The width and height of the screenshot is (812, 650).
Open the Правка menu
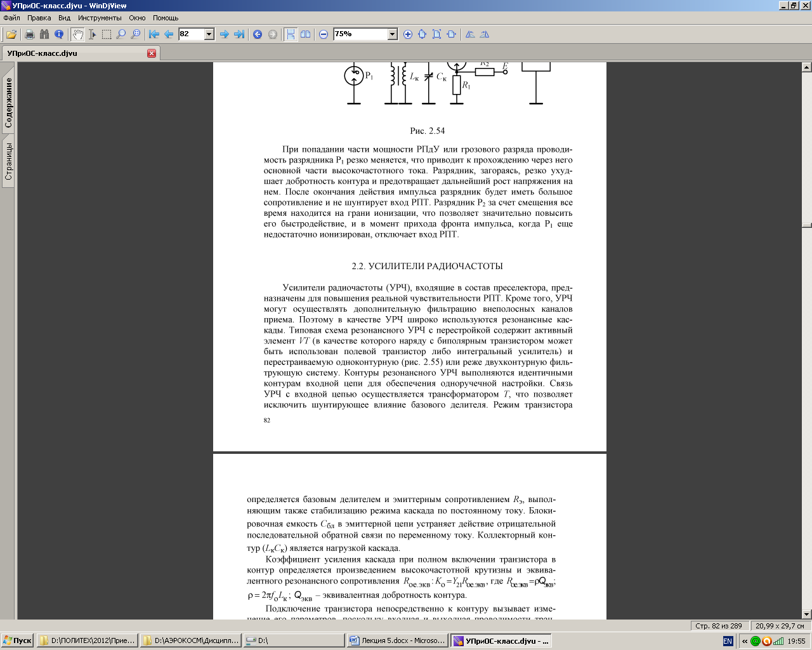pyautogui.click(x=39, y=18)
